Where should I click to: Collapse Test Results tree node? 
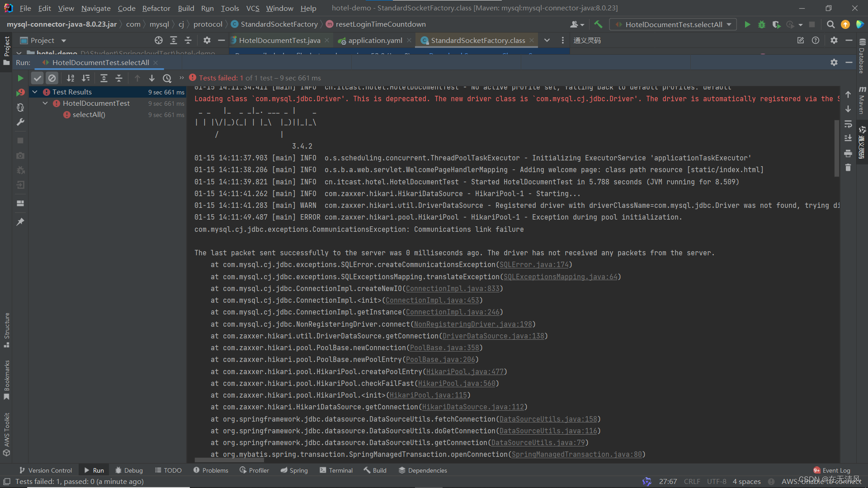[x=35, y=92]
